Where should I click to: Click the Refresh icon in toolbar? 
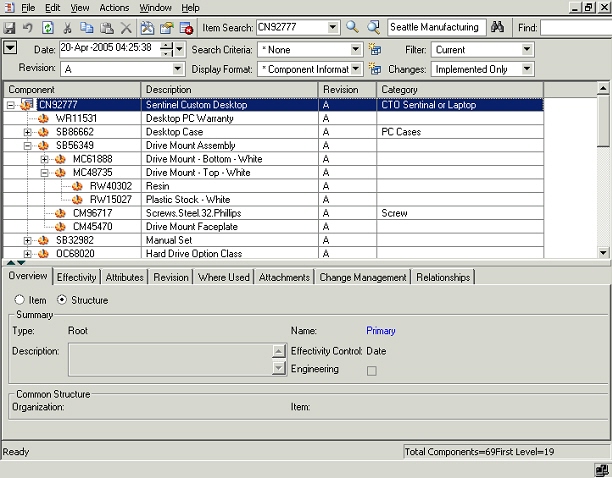click(x=48, y=28)
